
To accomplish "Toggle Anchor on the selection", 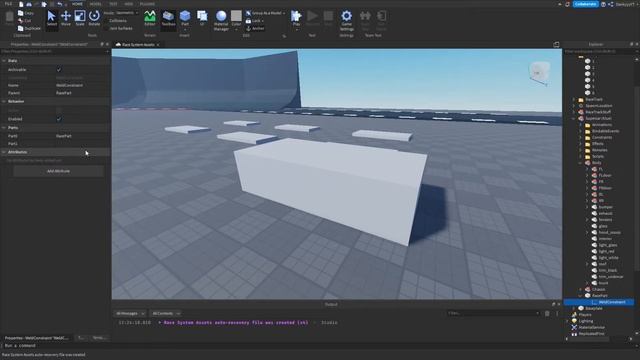I will (255, 28).
